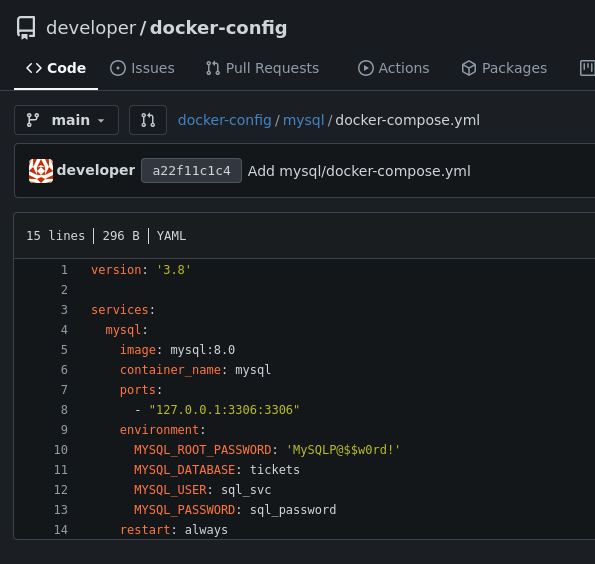The image size is (595, 564).
Task: Click the compare branches icon button
Action: click(148, 120)
